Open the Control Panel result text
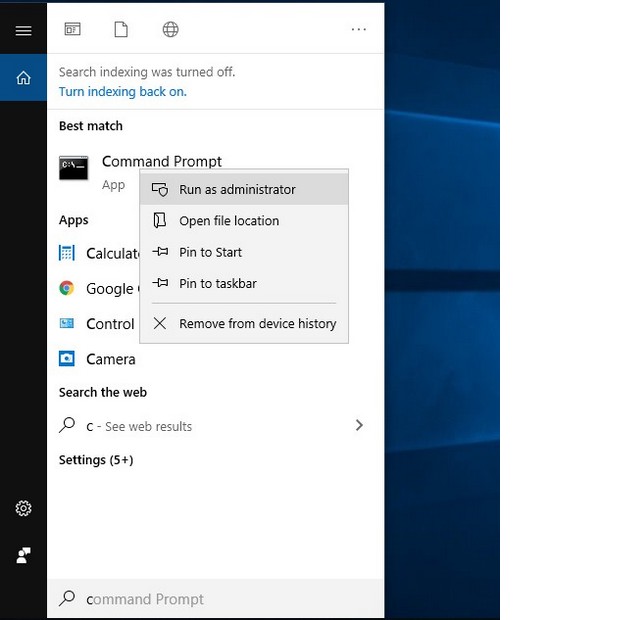This screenshot has height=620, width=640. [110, 324]
